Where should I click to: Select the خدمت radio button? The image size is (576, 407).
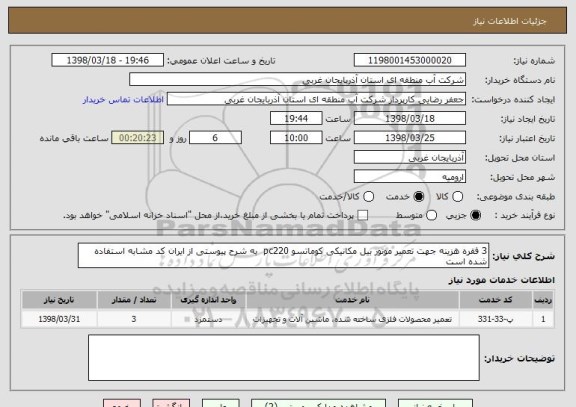[418, 197]
